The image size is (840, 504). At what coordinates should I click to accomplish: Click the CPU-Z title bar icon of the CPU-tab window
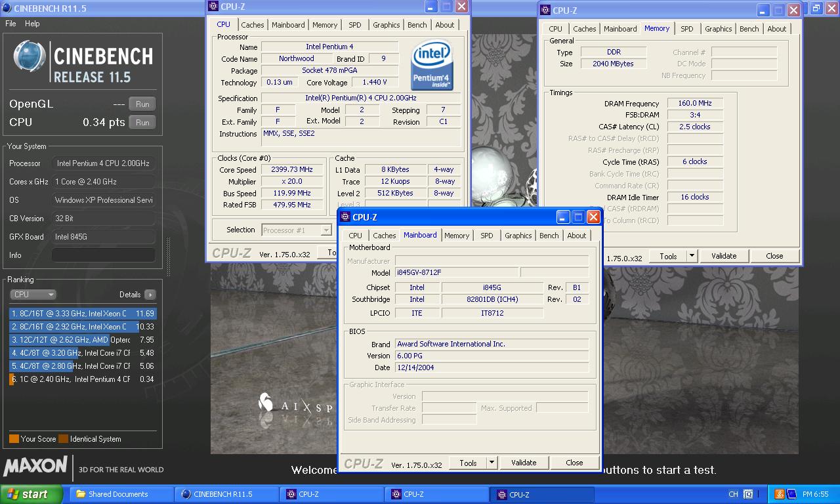213,6
